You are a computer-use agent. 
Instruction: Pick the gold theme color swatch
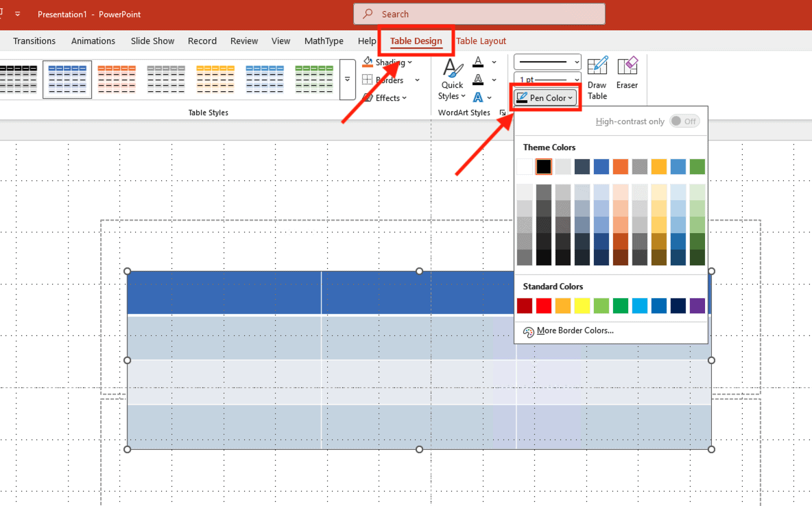click(658, 166)
